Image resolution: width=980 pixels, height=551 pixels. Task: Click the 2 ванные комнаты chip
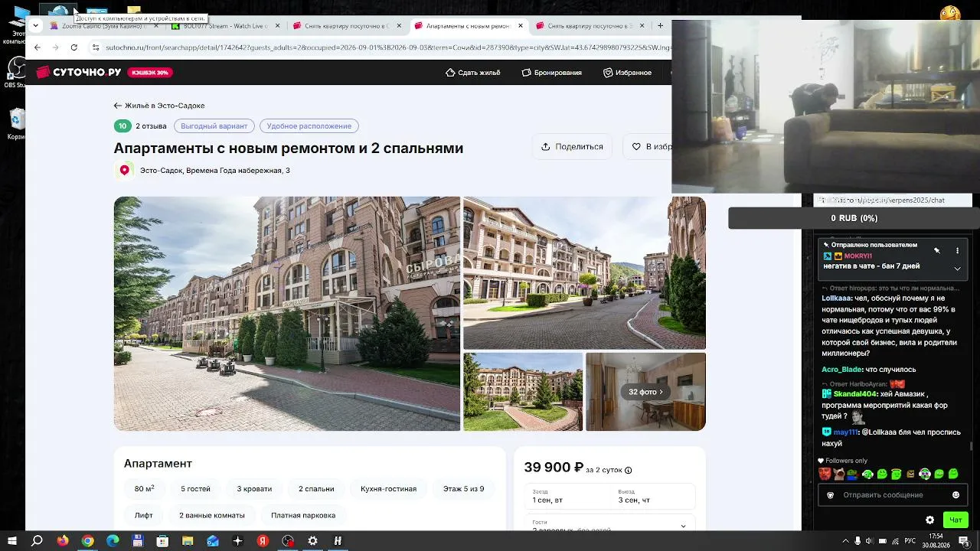point(212,515)
